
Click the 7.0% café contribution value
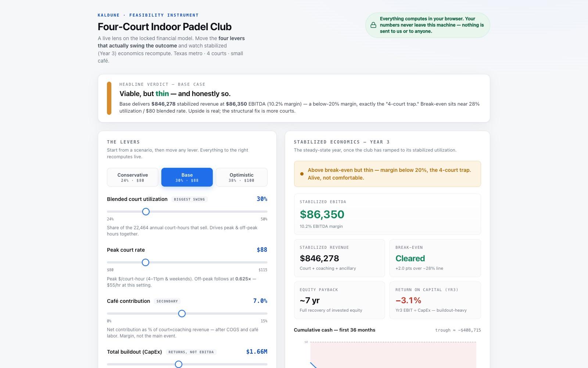(260, 301)
